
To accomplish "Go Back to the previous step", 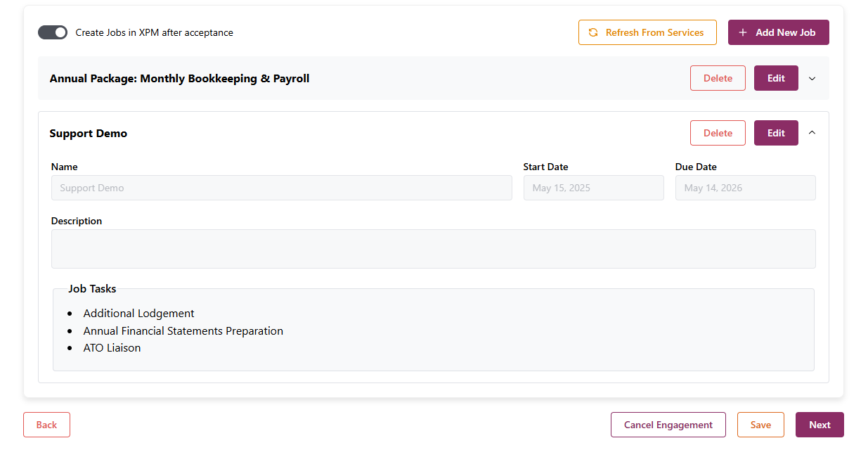I will 46,425.
